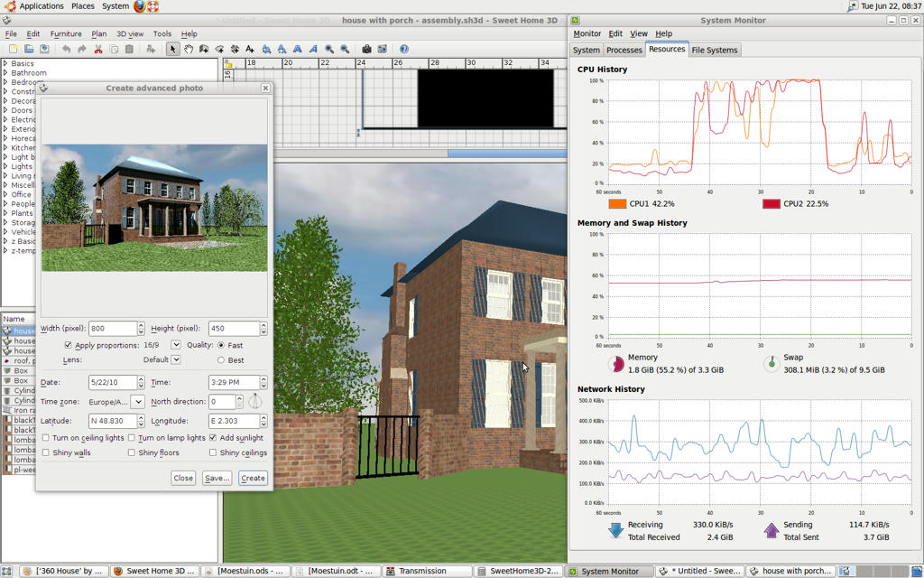The image size is (924, 578).
Task: Open the 3D view menu
Action: click(x=130, y=33)
